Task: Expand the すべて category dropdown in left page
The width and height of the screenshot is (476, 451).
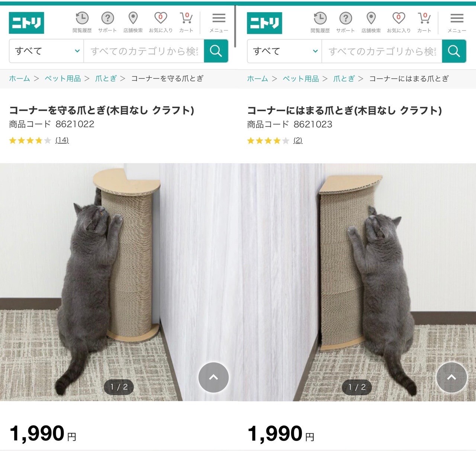Action: click(47, 51)
